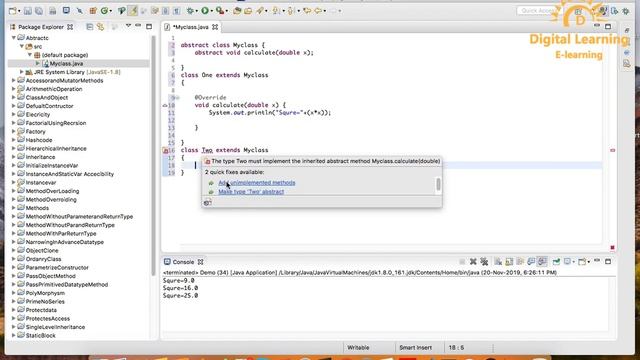
Task: Select Myclass.java in Package Explorer
Action: [66, 63]
